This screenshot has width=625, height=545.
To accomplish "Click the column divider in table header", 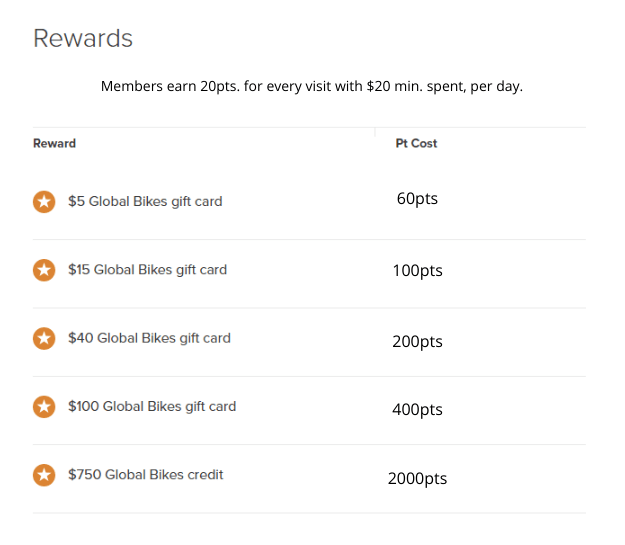I will pyautogui.click(x=375, y=131).
